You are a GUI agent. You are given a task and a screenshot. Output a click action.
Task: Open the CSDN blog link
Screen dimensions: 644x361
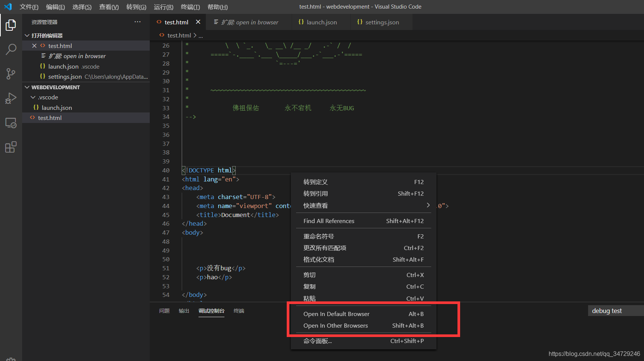pos(594,354)
